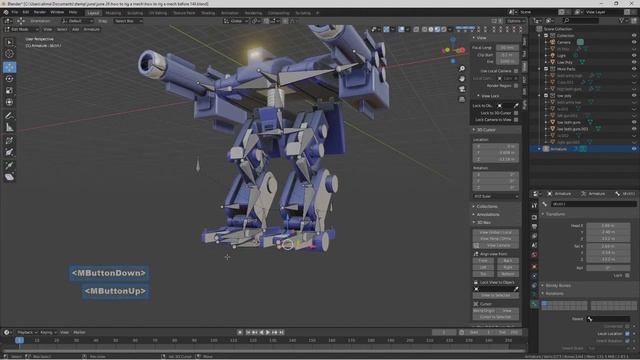
Task: Activate the Move tool
Action: pos(9,67)
